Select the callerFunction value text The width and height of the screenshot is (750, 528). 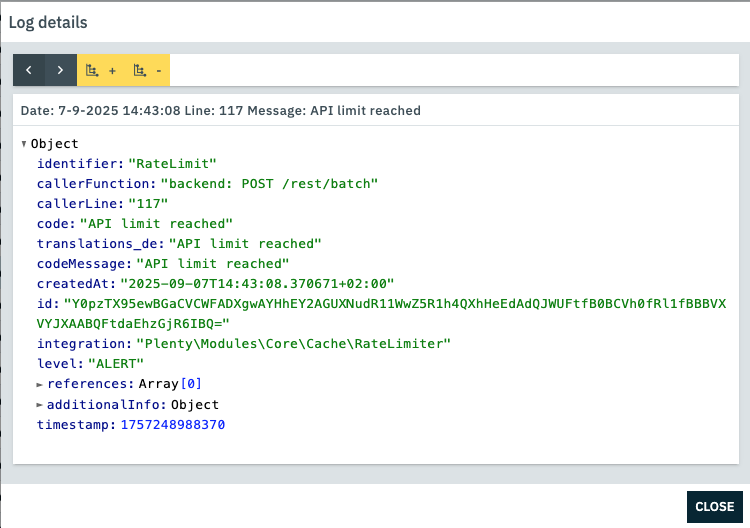point(270,184)
